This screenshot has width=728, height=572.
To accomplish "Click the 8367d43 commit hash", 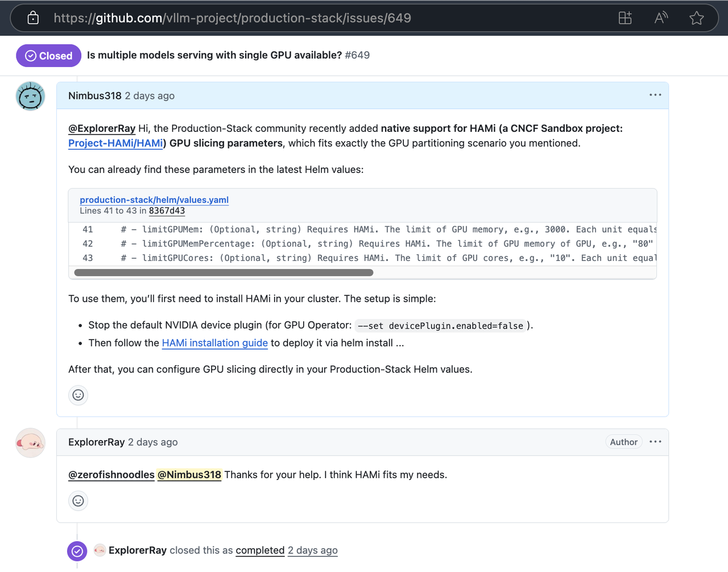I will click(167, 211).
